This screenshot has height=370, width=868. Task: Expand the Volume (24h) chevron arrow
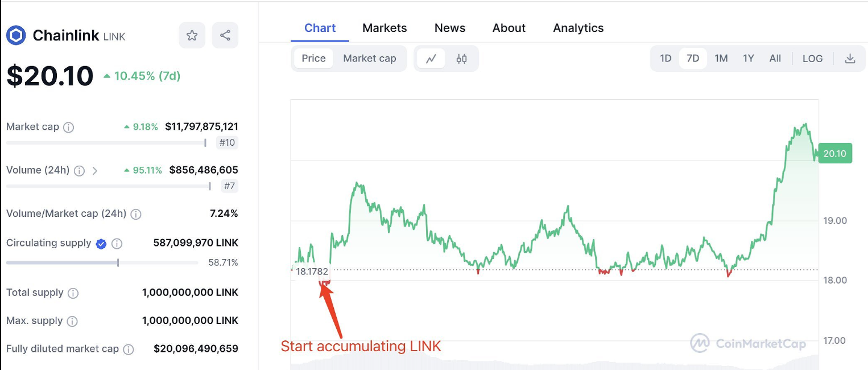[95, 171]
